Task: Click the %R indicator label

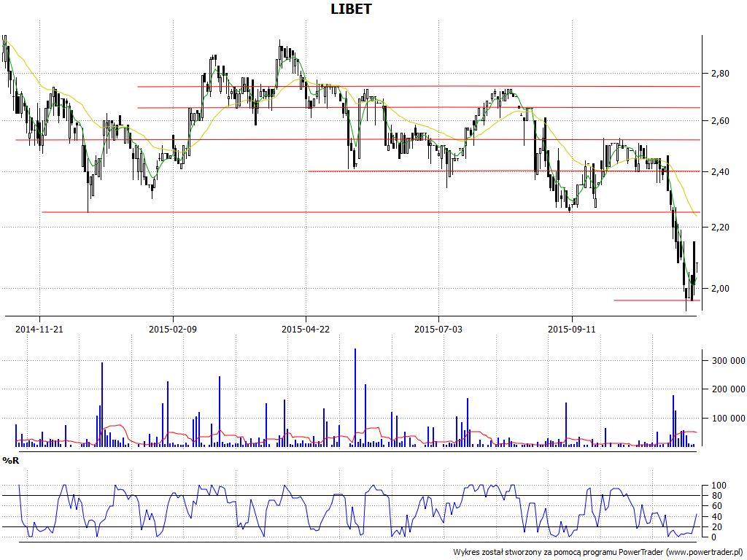Action: click(10, 461)
